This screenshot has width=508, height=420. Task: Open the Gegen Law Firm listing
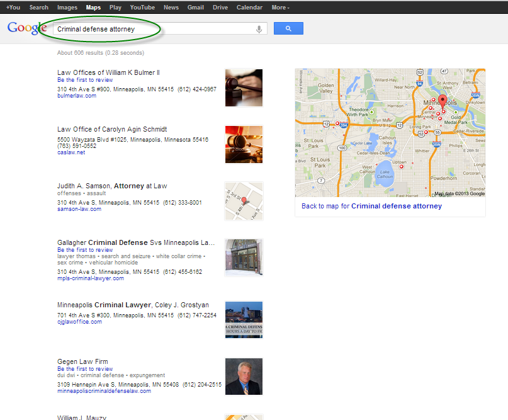pyautogui.click(x=82, y=361)
